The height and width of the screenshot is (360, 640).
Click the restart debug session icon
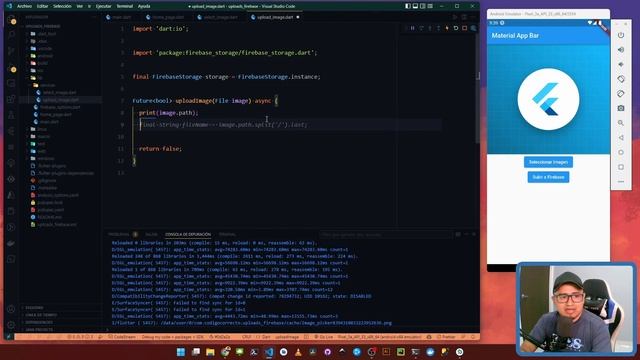456,28
